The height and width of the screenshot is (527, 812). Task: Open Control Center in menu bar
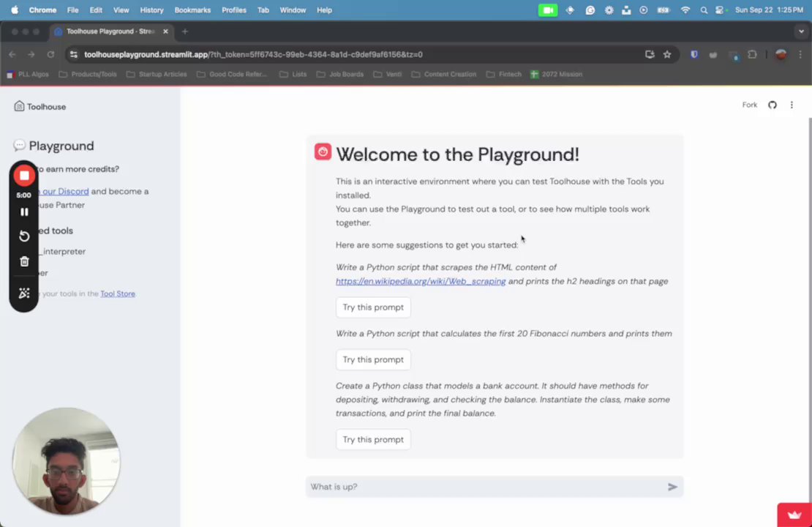pyautogui.click(x=719, y=10)
